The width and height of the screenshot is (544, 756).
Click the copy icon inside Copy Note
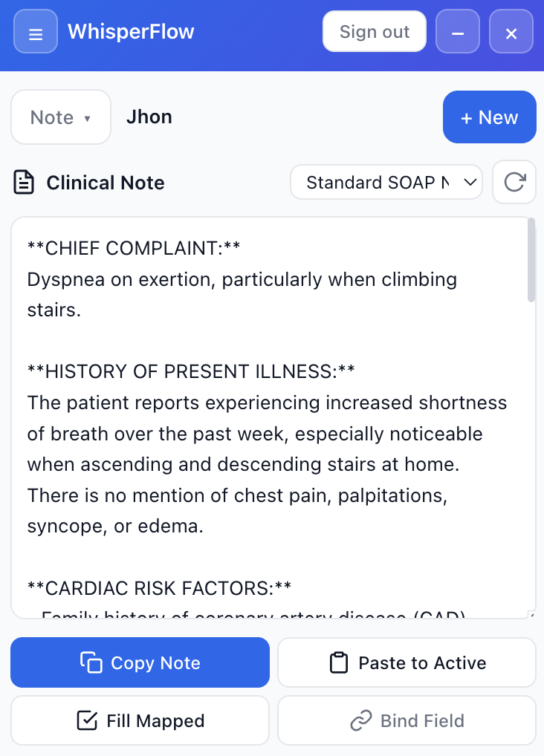coord(91,662)
